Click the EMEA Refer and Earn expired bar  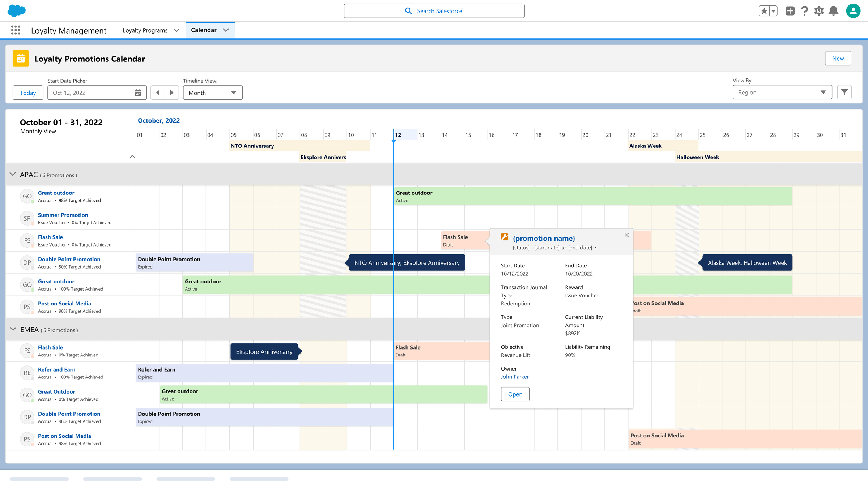[265, 373]
